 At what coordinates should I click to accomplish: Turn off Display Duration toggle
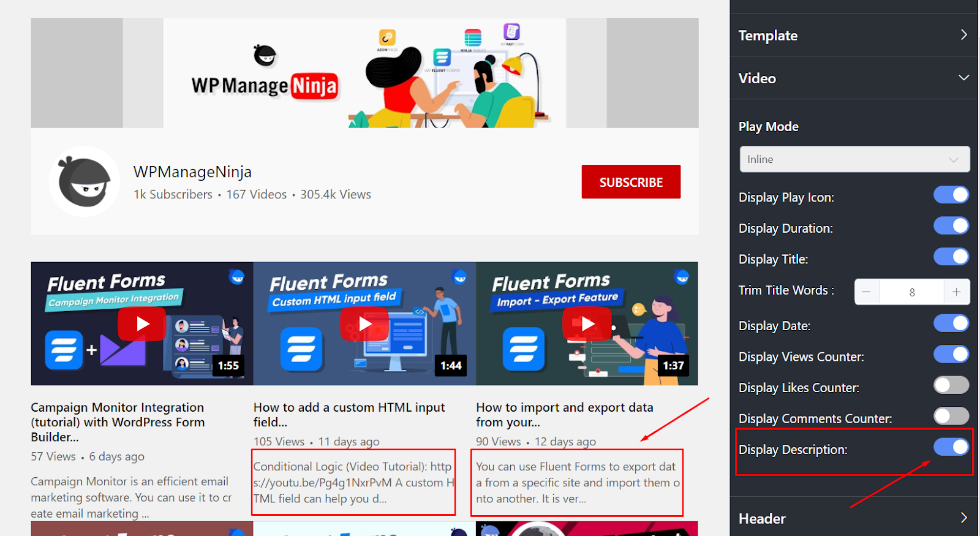pos(951,225)
